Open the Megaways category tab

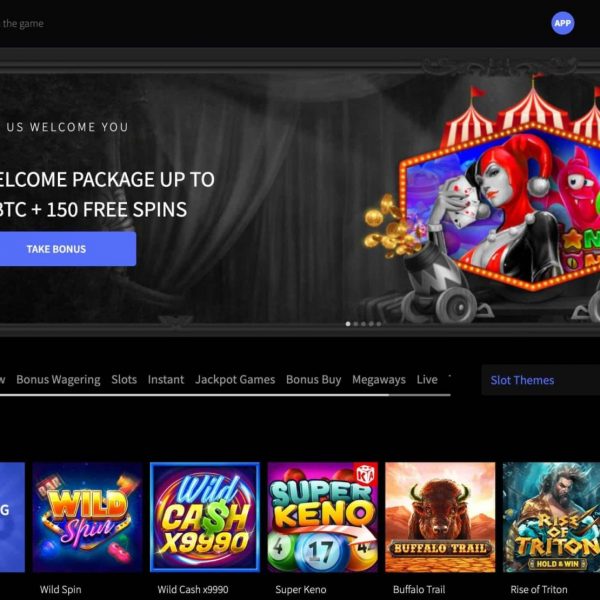379,380
